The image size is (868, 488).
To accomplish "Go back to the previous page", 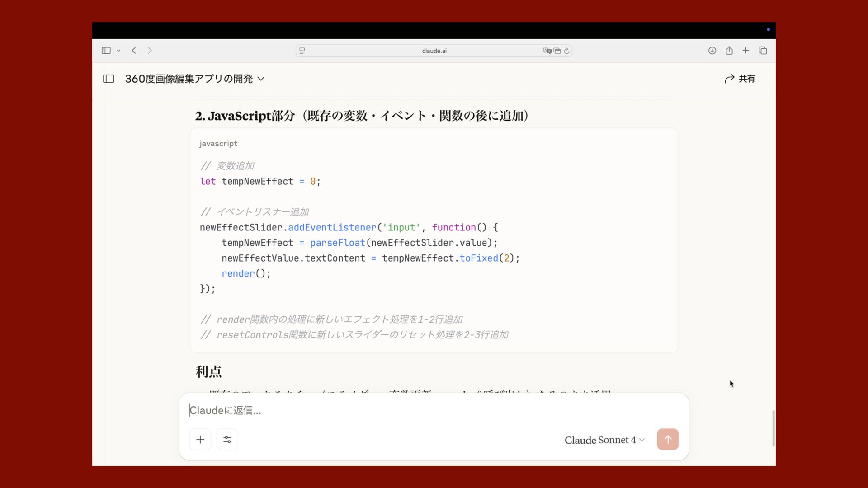I will coord(134,51).
